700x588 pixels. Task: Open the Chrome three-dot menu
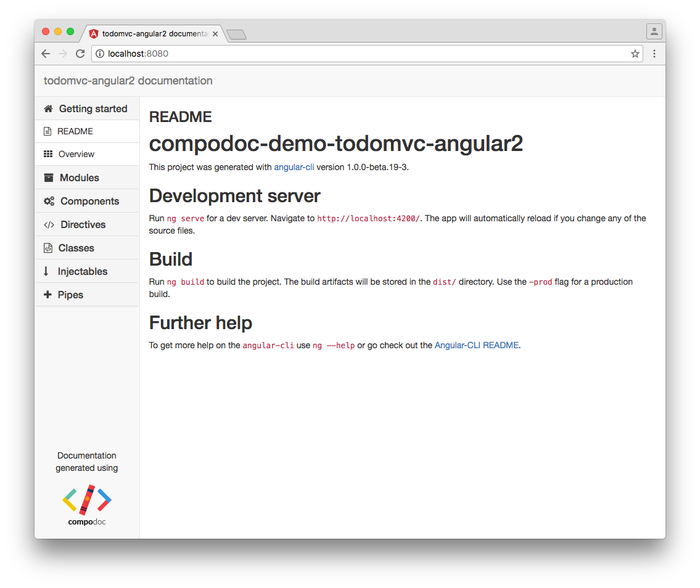point(654,54)
